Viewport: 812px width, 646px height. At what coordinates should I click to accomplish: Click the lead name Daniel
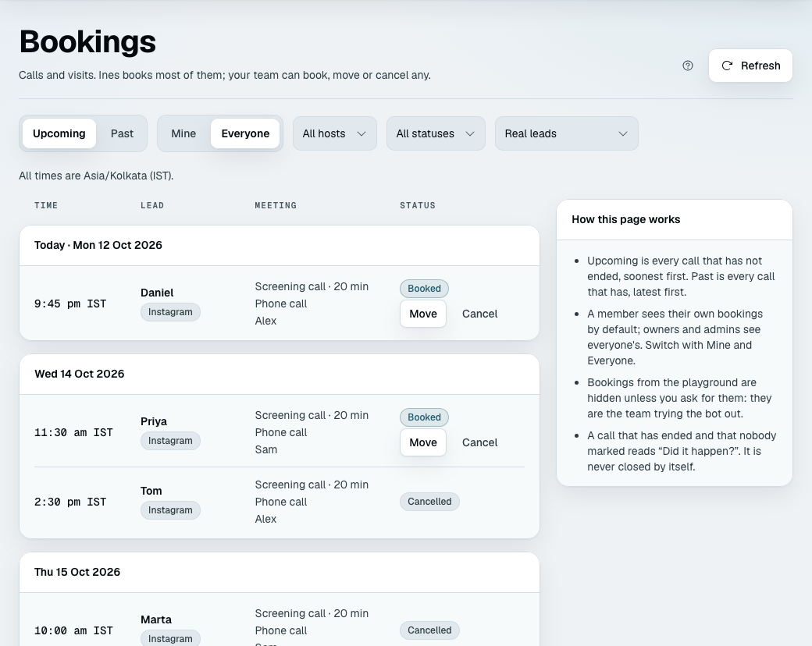click(x=157, y=293)
